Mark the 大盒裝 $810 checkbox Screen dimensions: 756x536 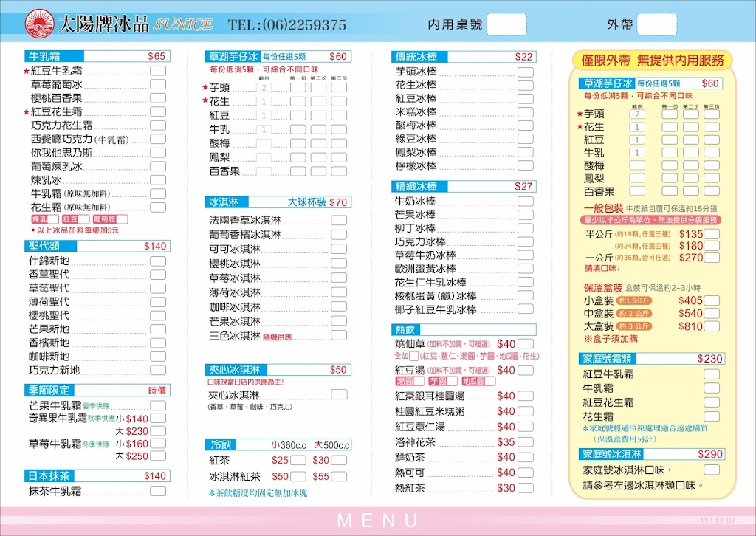[711, 326]
